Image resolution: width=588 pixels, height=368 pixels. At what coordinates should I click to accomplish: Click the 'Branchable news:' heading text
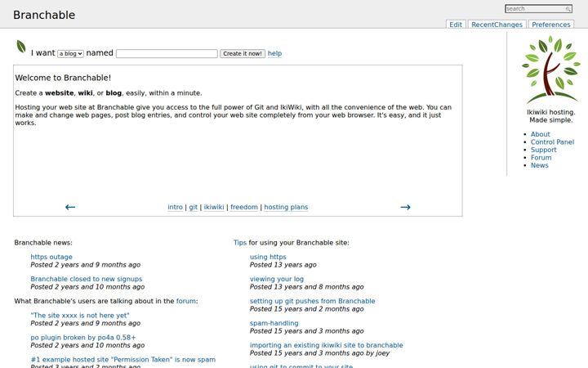tap(43, 243)
